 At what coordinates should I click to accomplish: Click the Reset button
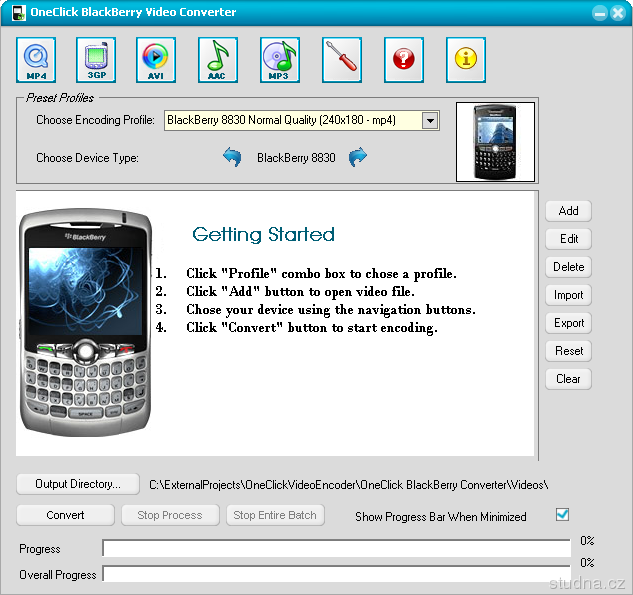coord(568,351)
